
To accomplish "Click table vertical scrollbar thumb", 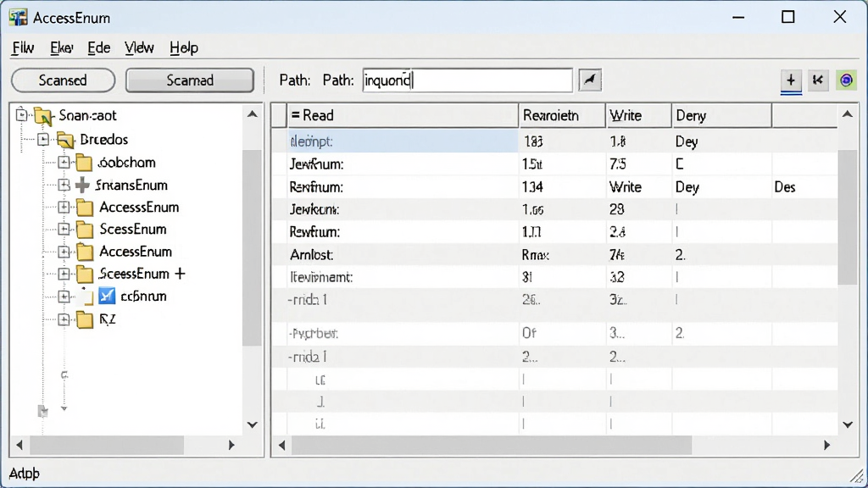I will point(848,217).
